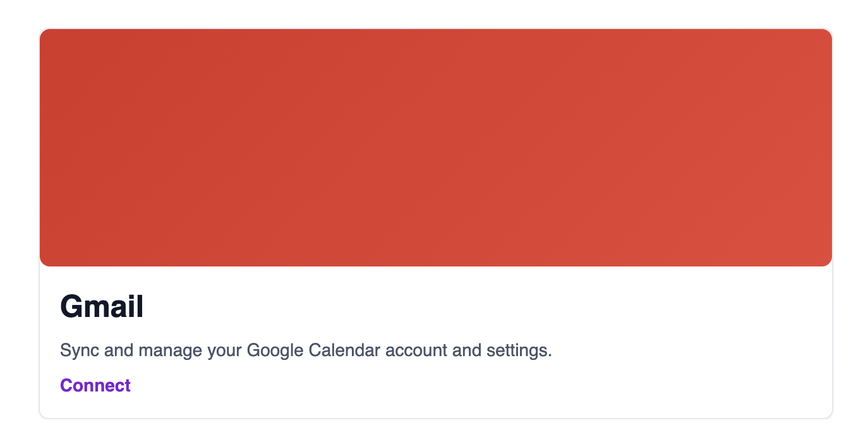Image resolution: width=868 pixels, height=442 pixels.
Task: Click the red header area above Gmail
Action: [x=435, y=148]
